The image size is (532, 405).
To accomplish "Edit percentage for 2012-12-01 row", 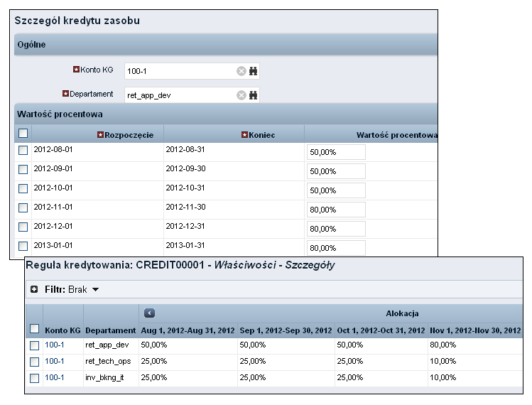I will click(336, 229).
